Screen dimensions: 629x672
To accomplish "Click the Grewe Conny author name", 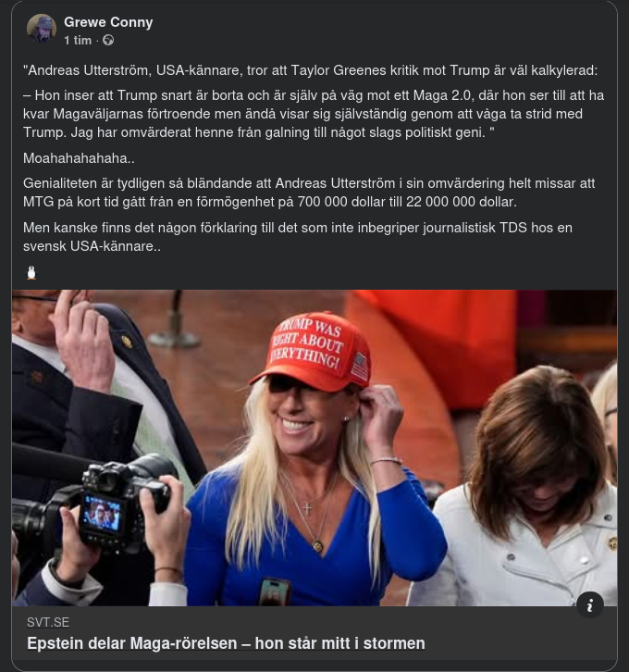I will (x=108, y=22).
